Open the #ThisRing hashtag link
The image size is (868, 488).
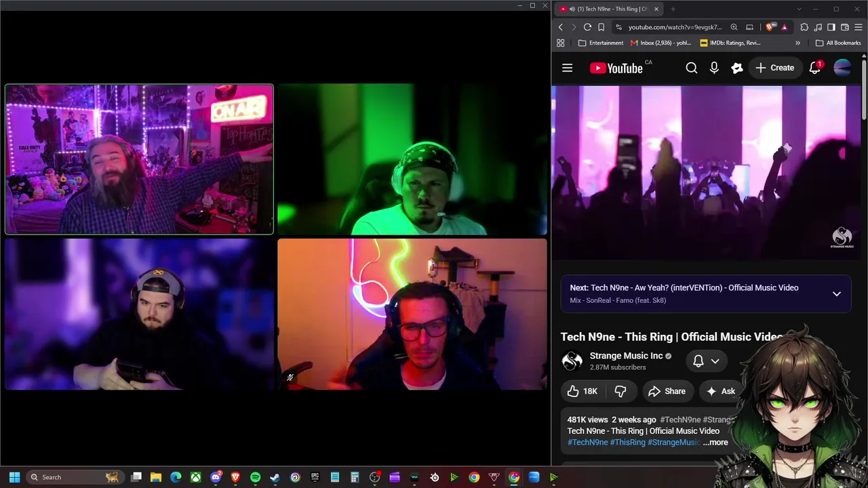[x=627, y=443]
